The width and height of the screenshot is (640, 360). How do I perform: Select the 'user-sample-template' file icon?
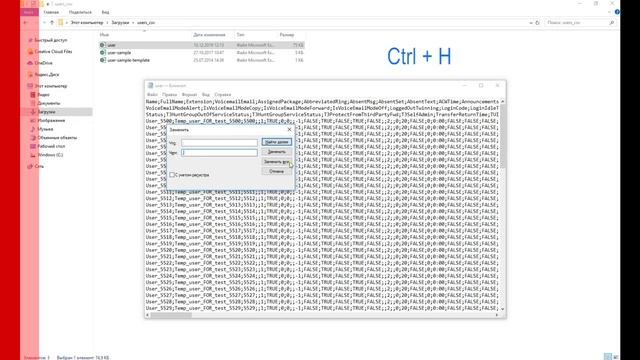click(x=102, y=60)
